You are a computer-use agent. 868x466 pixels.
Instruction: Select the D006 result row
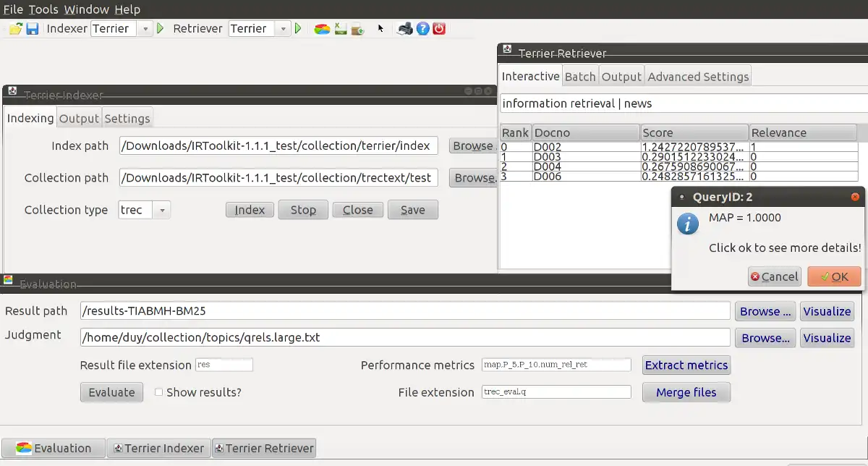tap(678, 177)
